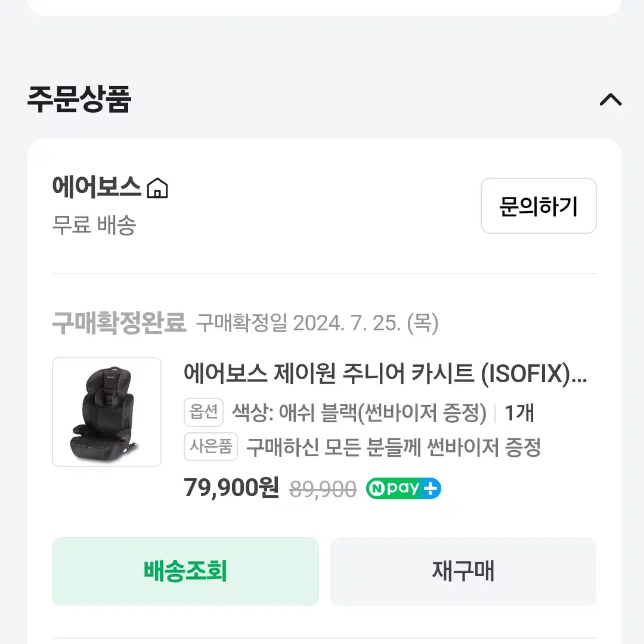Tap the crossed-out 89,900 original price

[x=323, y=489]
